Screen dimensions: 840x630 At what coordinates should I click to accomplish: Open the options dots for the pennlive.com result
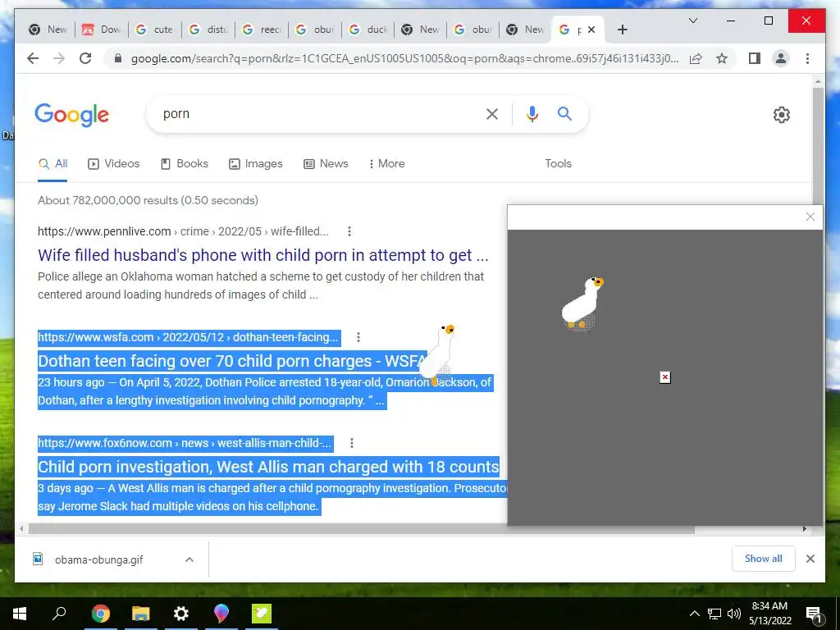(349, 231)
